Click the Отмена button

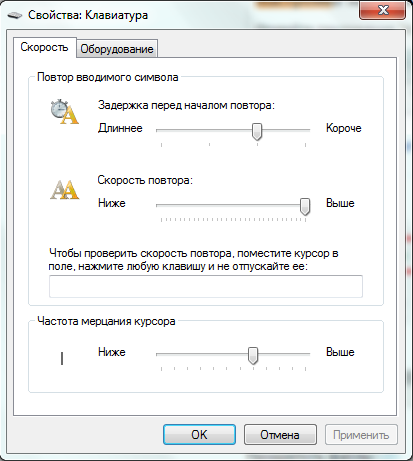pos(280,435)
